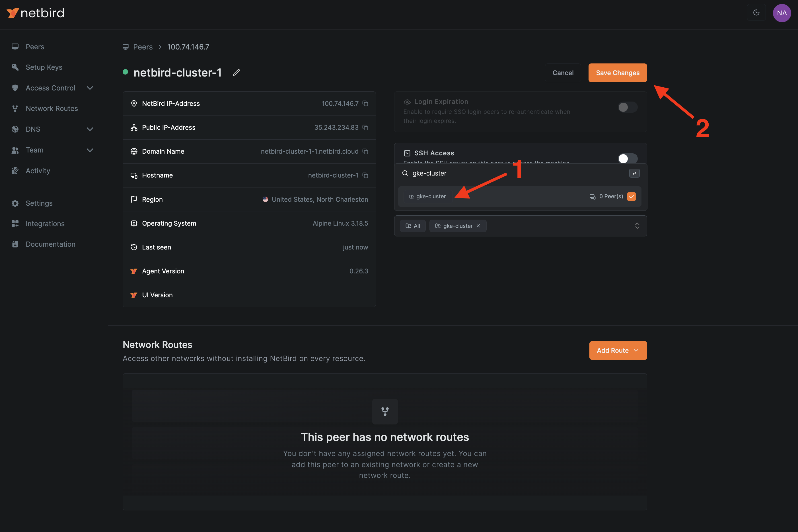
Task: Toggle dark mode with the moon icon
Action: [756, 13]
